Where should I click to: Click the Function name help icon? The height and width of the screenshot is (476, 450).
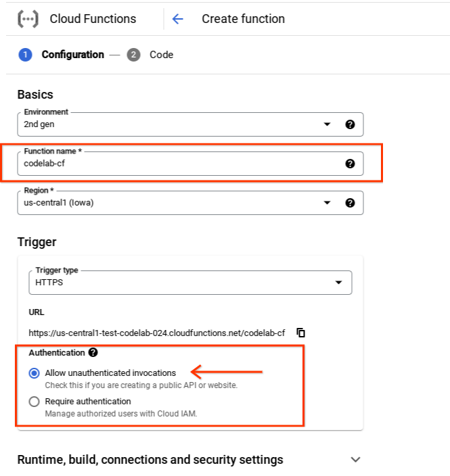pyautogui.click(x=350, y=164)
